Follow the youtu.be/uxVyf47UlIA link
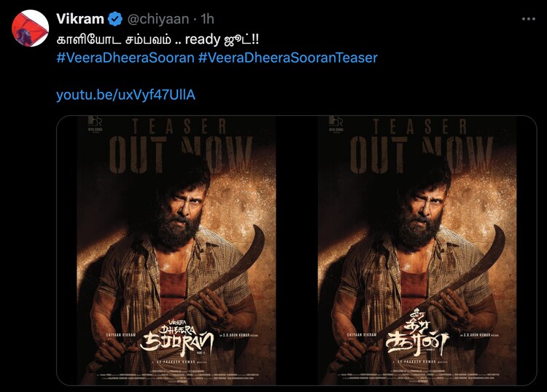 tap(125, 95)
